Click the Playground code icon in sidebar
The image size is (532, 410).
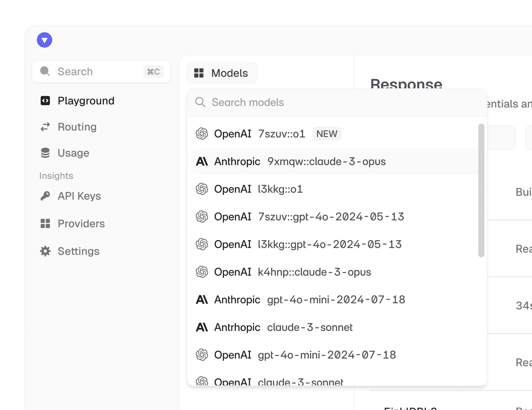(x=45, y=101)
